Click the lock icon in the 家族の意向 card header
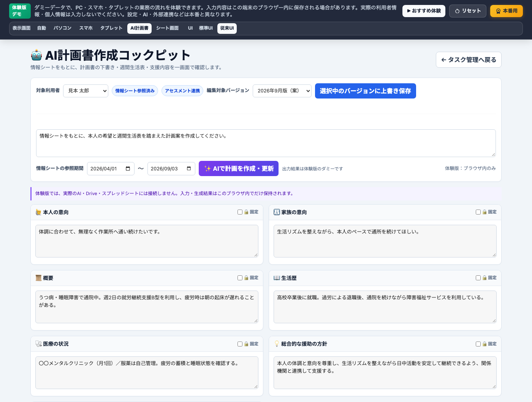The width and height of the screenshot is (532, 402). click(x=484, y=212)
